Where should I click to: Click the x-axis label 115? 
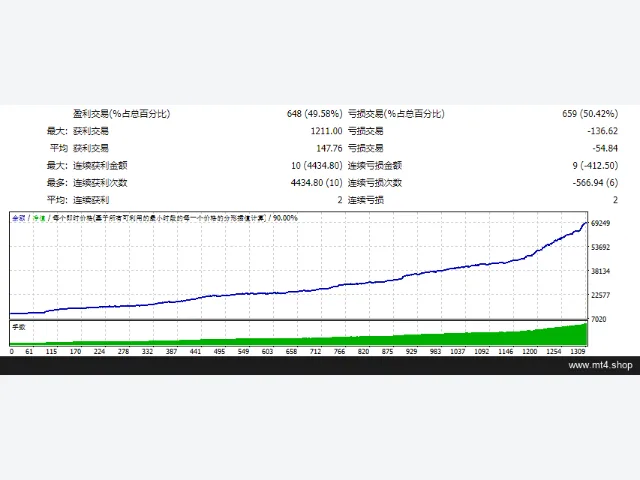pyautogui.click(x=51, y=351)
